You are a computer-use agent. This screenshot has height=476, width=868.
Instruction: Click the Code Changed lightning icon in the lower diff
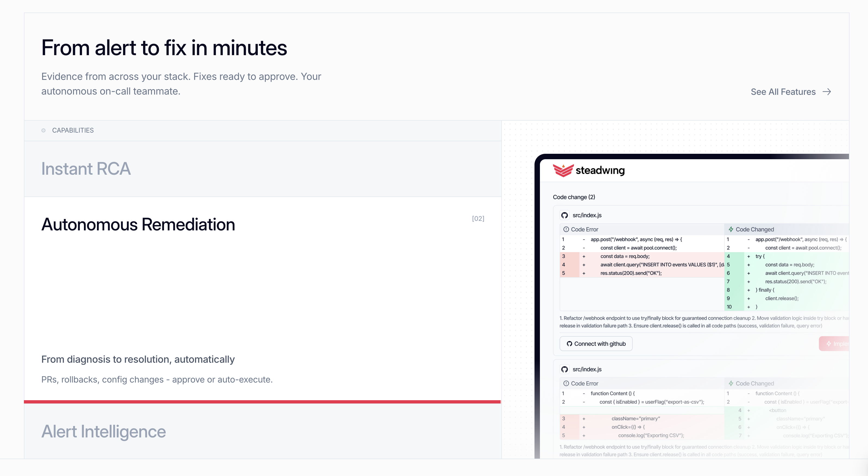731,383
